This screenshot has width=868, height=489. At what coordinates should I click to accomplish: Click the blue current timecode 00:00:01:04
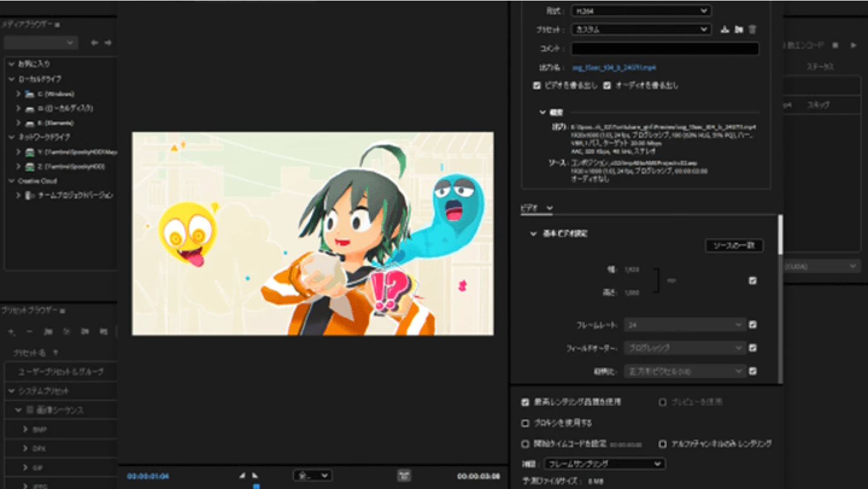148,476
